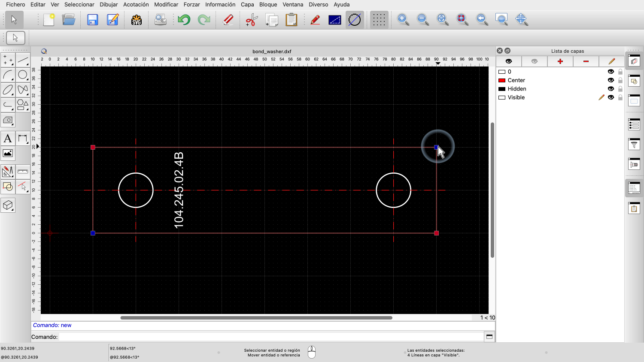Select the Circle tool
The height and width of the screenshot is (362, 644).
click(x=23, y=74)
